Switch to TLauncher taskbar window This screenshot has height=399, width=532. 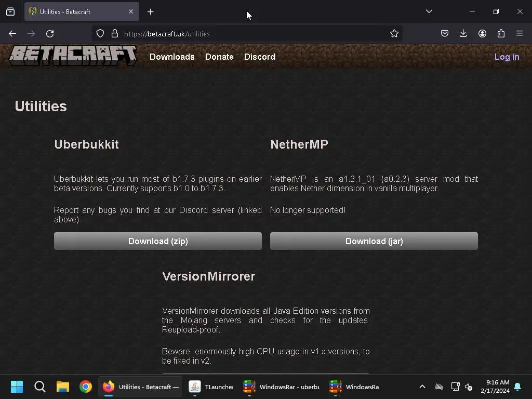210,387
